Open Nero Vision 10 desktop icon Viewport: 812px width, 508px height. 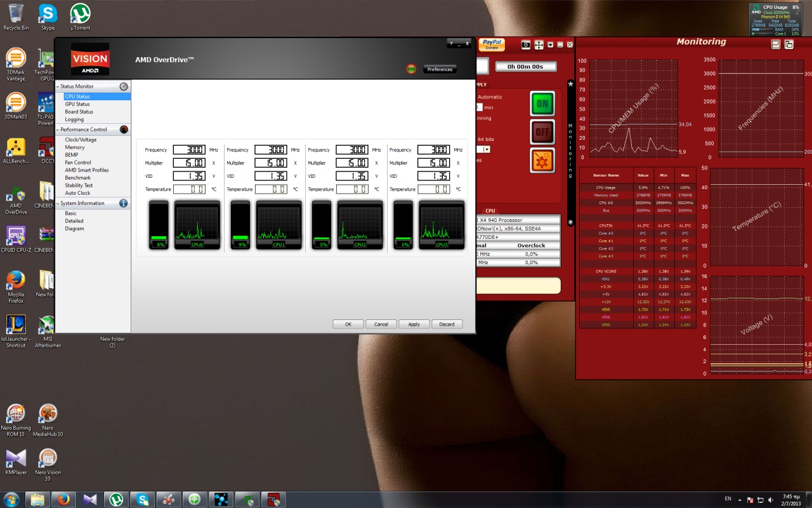[x=48, y=465]
